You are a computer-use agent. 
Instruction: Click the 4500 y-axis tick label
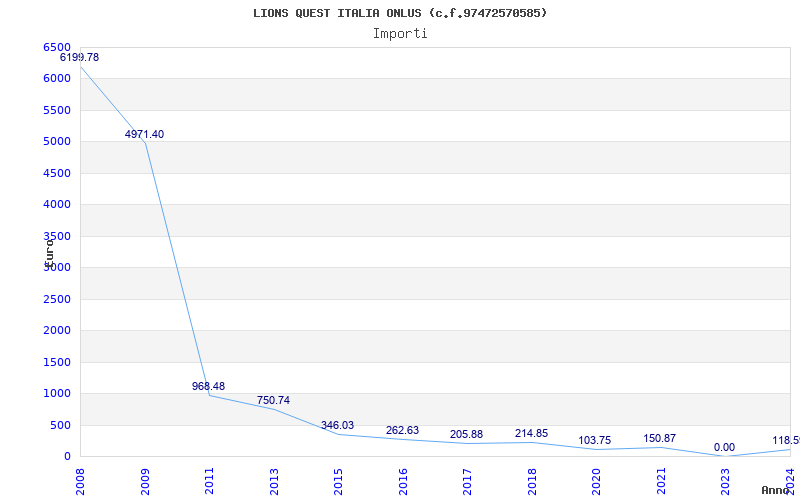coord(57,173)
